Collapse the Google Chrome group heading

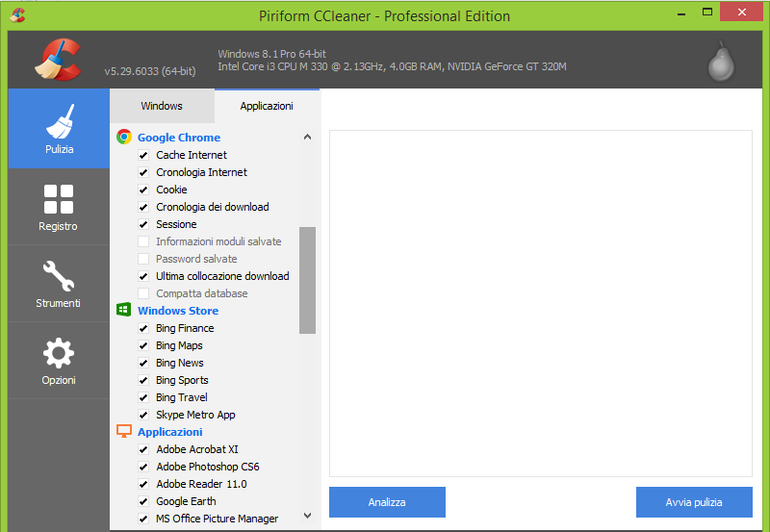pos(179,138)
